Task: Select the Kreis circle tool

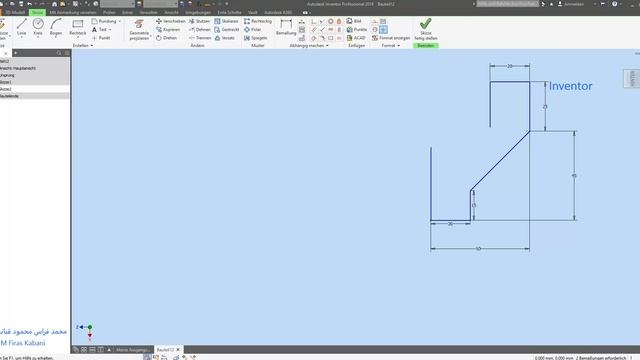Action: click(x=38, y=27)
